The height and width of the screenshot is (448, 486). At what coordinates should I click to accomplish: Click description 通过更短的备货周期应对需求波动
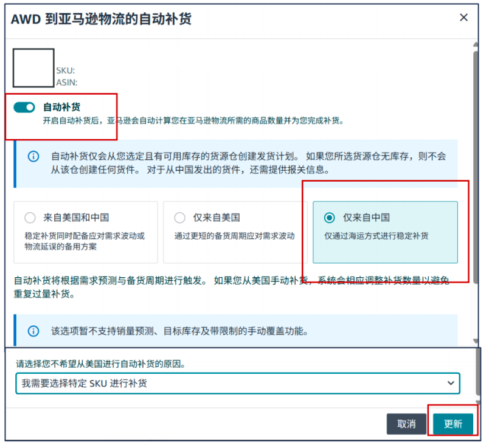[x=234, y=236]
